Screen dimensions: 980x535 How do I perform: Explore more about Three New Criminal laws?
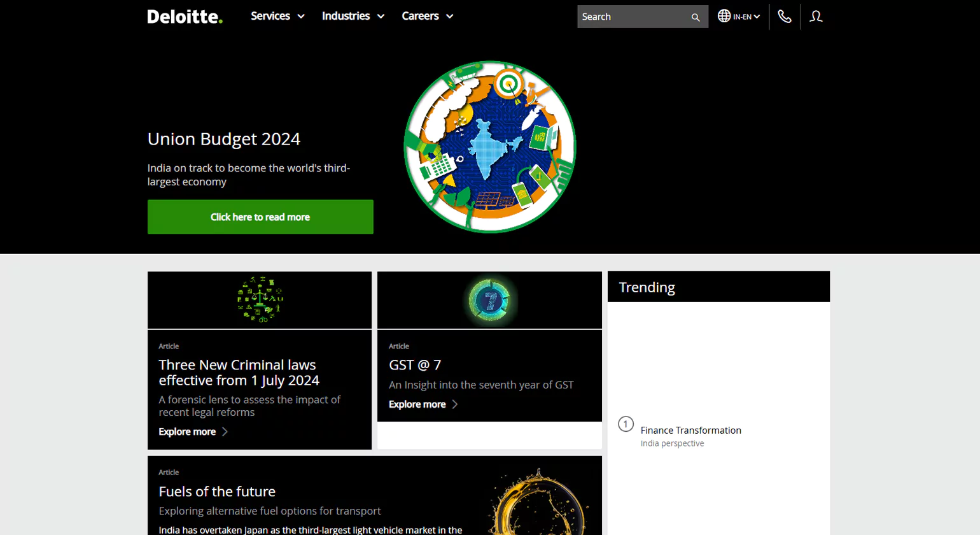pyautogui.click(x=187, y=431)
